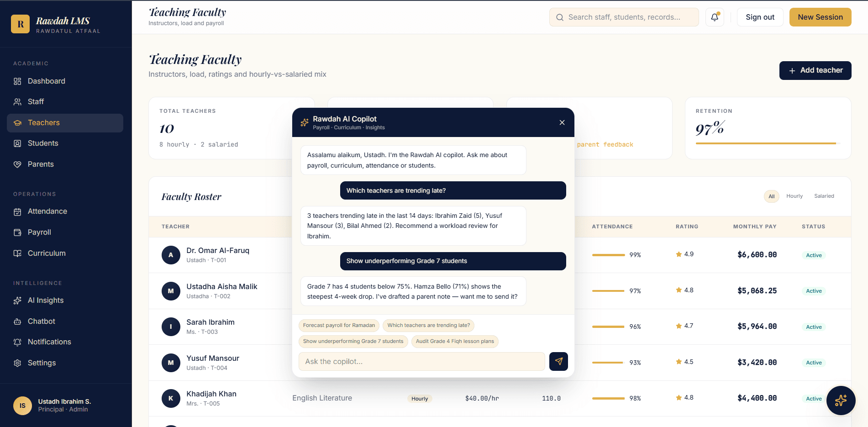Click the Total Teachers card value 10

(x=167, y=129)
